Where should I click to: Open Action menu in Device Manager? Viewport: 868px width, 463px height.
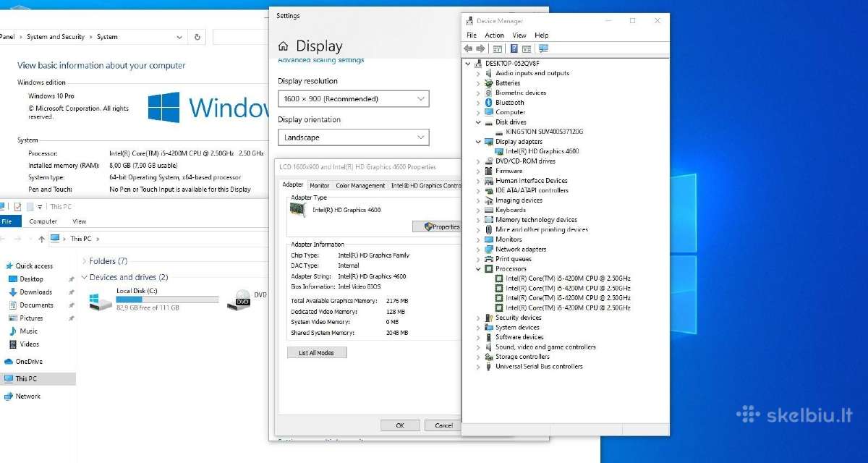click(x=495, y=35)
